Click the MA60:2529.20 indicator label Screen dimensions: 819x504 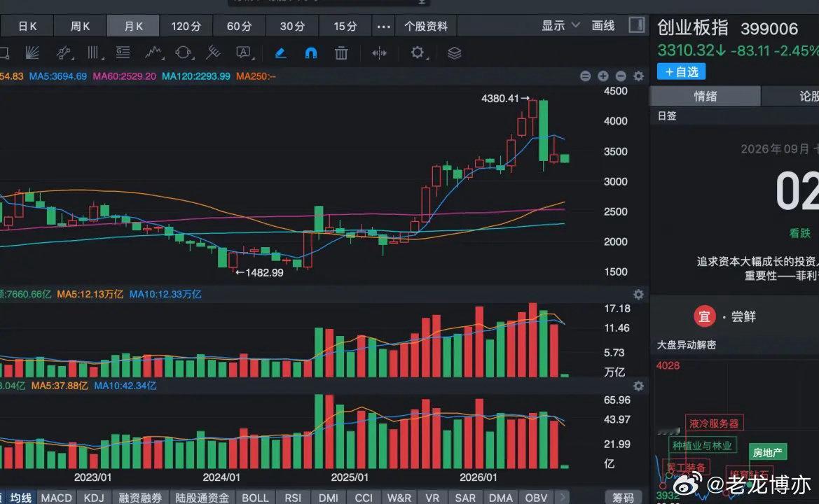point(124,76)
